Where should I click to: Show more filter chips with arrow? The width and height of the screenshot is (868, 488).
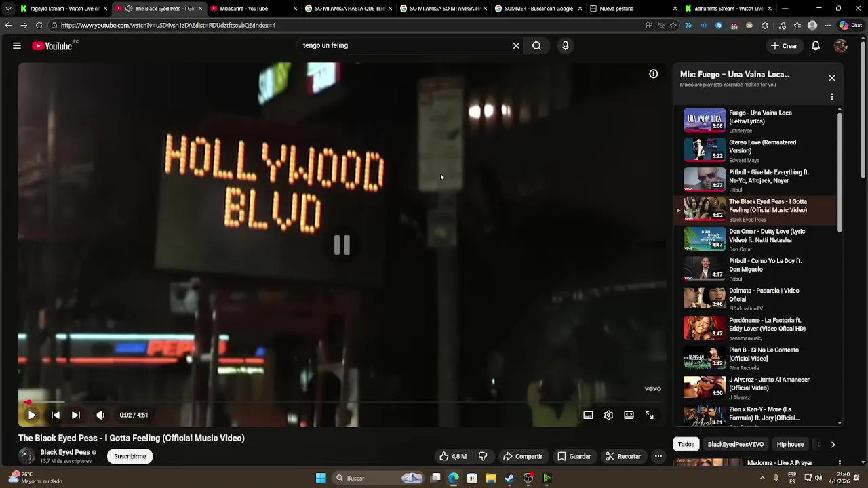[x=833, y=445]
